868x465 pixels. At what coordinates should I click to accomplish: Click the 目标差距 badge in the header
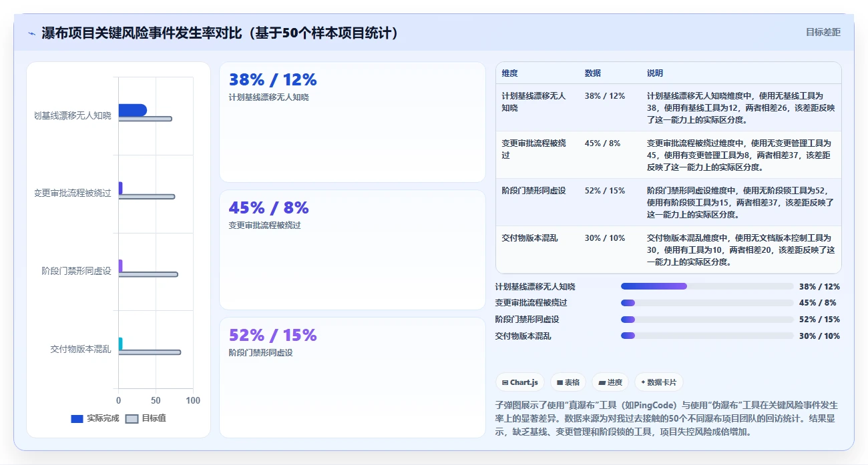(823, 32)
